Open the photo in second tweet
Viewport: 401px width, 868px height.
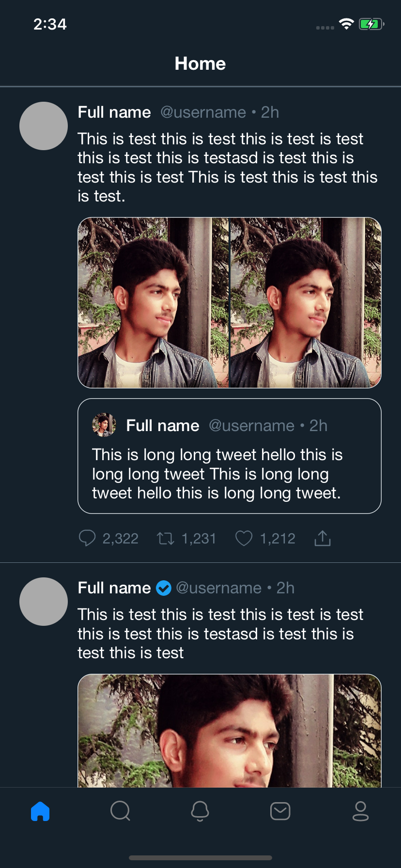tap(230, 730)
